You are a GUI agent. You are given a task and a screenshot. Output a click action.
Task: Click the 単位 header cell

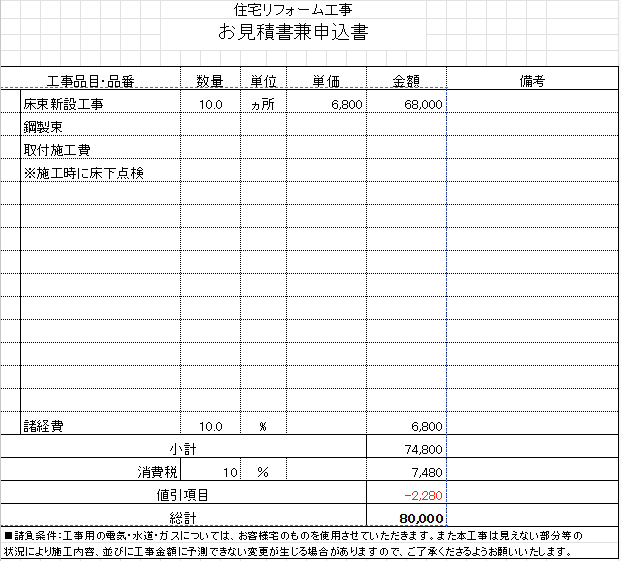coord(263,81)
